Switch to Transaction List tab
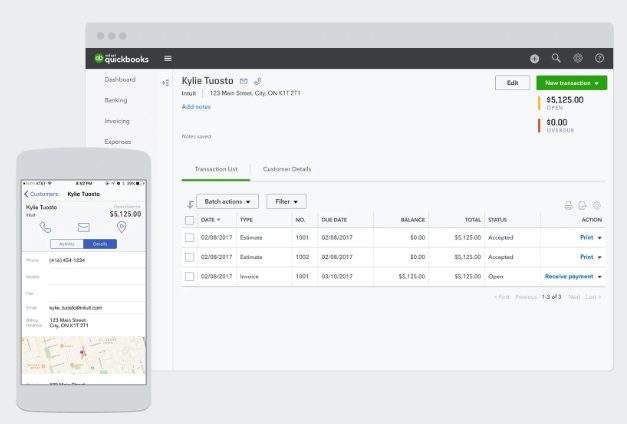The width and height of the screenshot is (627, 424). tap(216, 169)
